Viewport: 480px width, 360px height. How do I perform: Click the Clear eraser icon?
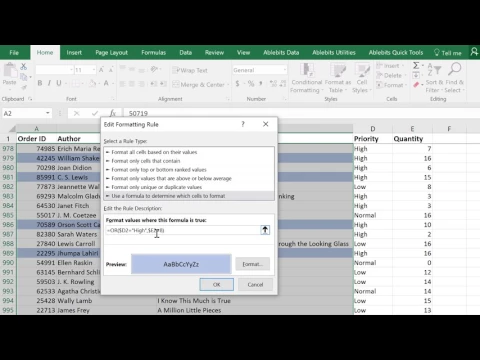416,85
